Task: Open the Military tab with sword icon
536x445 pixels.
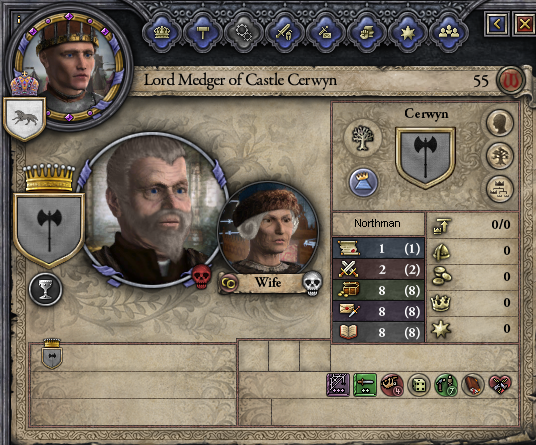Action: pos(284,33)
